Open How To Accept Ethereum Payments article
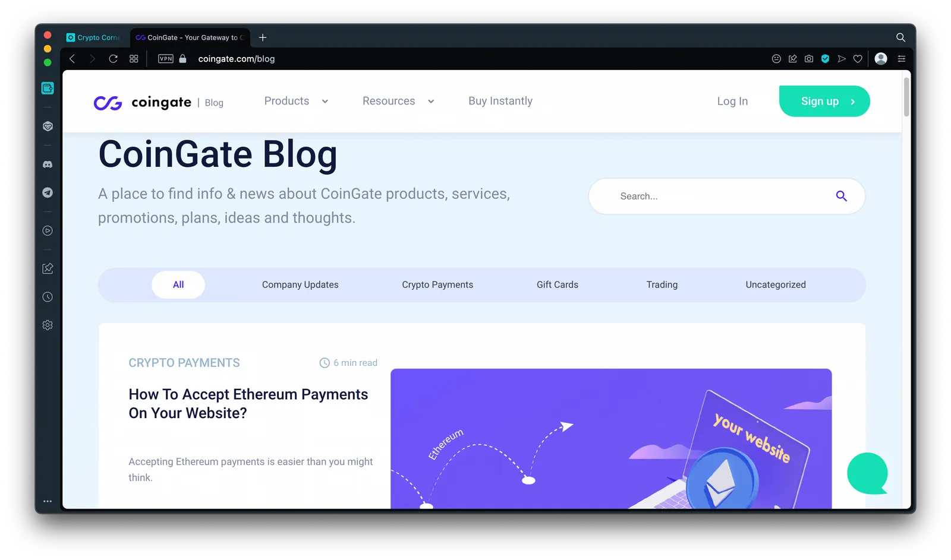Viewport: 951px width, 560px height. [x=248, y=404]
